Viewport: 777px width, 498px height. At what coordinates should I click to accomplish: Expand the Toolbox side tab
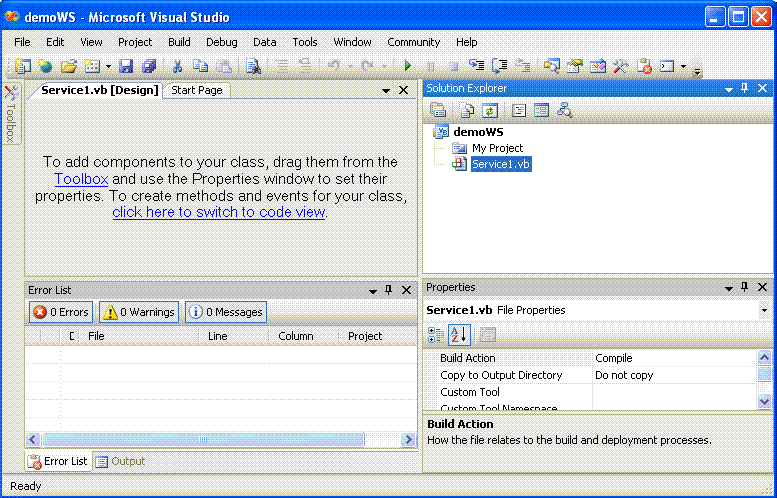click(x=11, y=113)
